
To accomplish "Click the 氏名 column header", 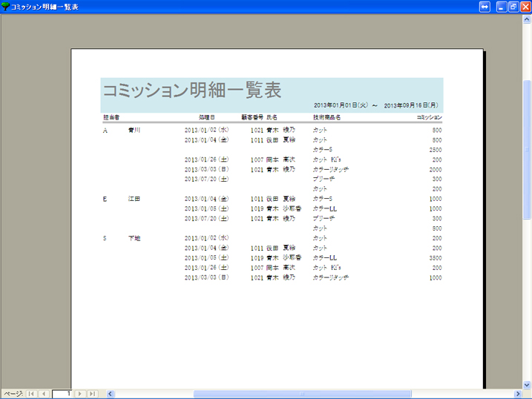I will pos(272,117).
